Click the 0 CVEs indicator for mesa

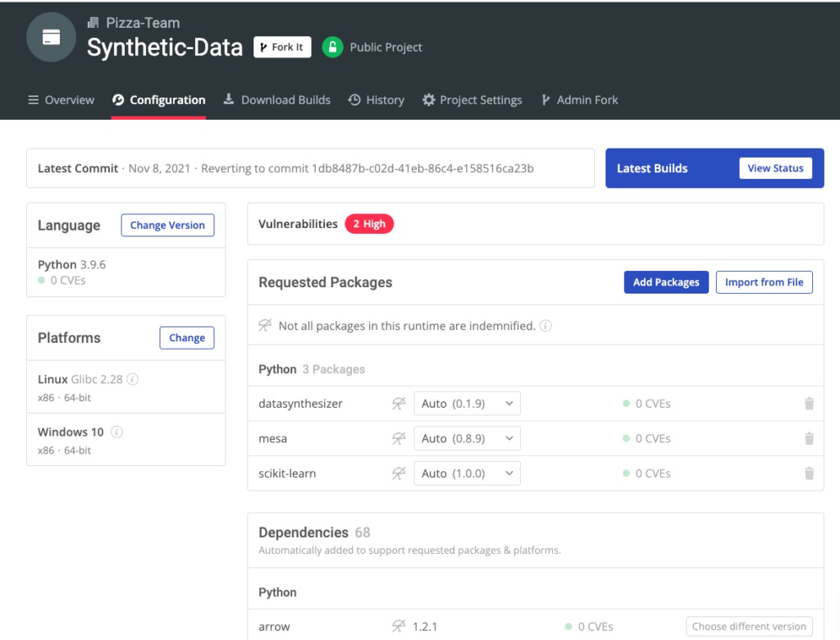pos(639,438)
